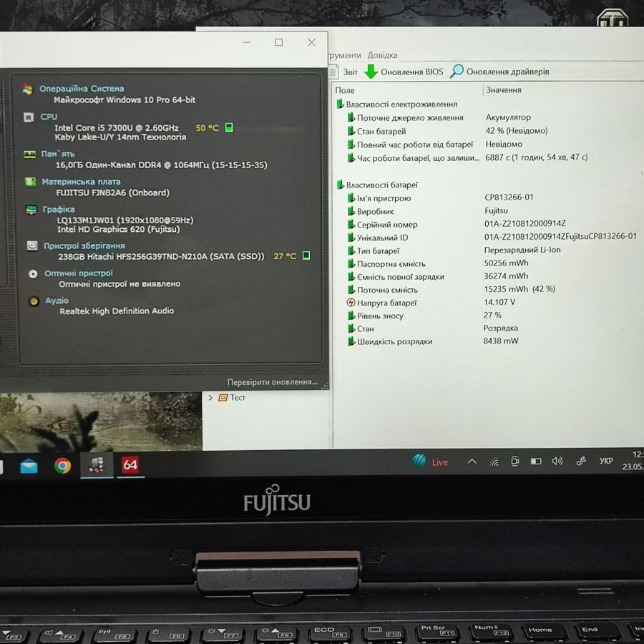Screen dimensions: 644x644
Task: Switch keyboard language УКР indicator
Action: pyautogui.click(x=606, y=461)
